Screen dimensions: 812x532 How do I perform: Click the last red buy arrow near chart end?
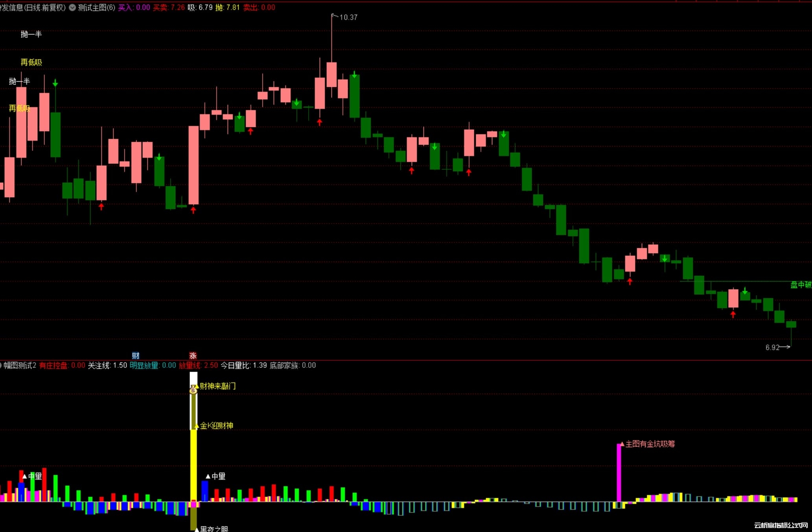733,314
